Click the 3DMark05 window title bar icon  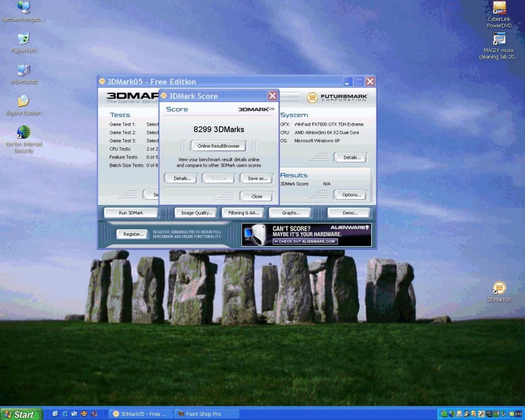[102, 82]
